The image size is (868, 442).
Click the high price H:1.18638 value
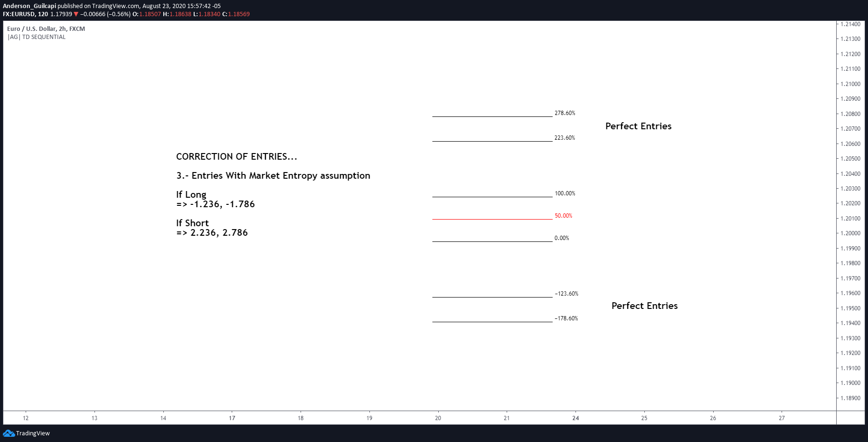pos(177,14)
